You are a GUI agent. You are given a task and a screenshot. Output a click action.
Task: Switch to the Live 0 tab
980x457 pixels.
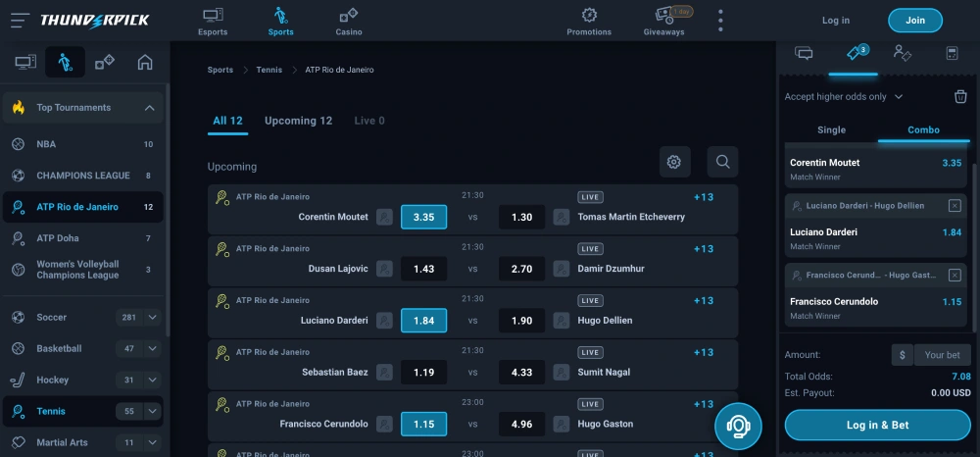[369, 121]
